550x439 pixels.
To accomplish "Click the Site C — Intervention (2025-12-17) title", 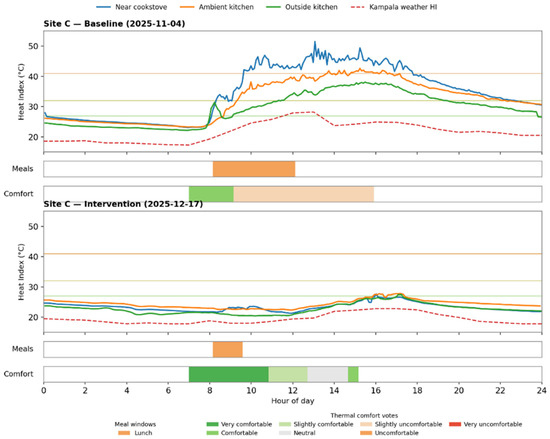I will tap(123, 204).
